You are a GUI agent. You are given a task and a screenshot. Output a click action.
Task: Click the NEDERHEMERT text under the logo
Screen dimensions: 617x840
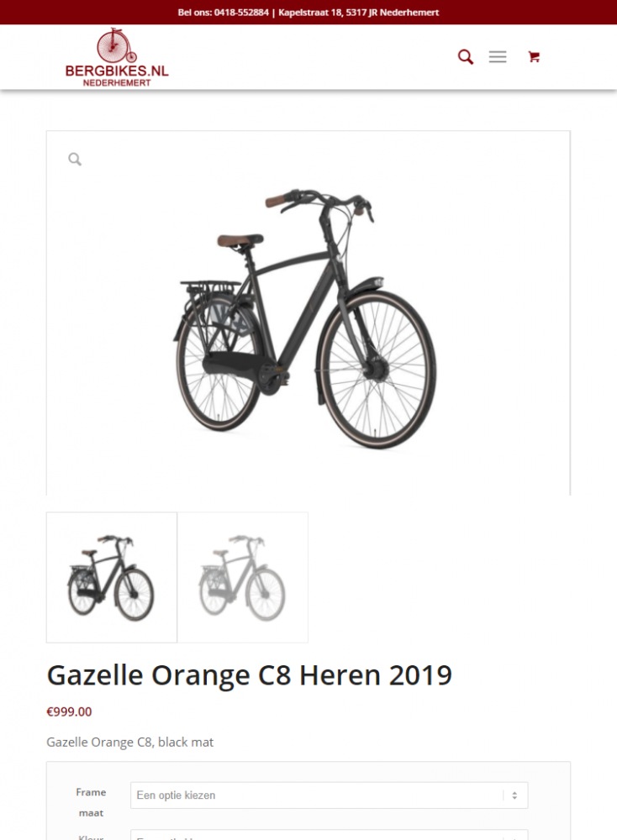(x=117, y=83)
